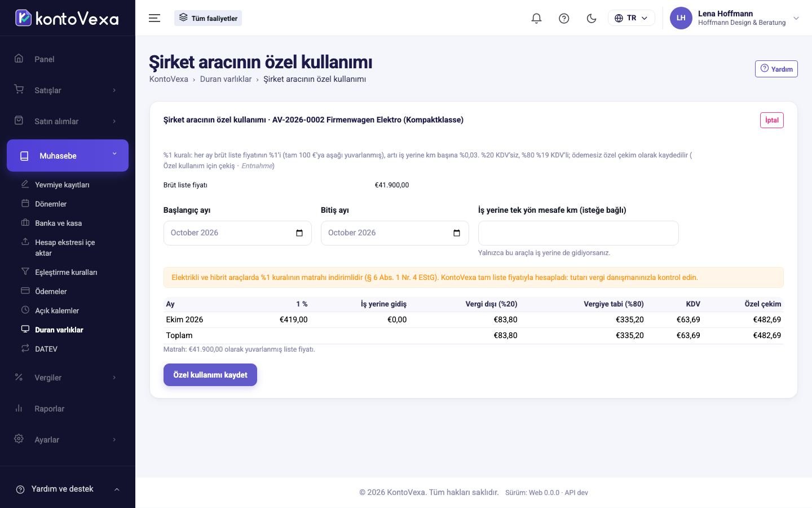This screenshot has height=508, width=812.
Task: Open DATEV item
Action: pos(46,349)
